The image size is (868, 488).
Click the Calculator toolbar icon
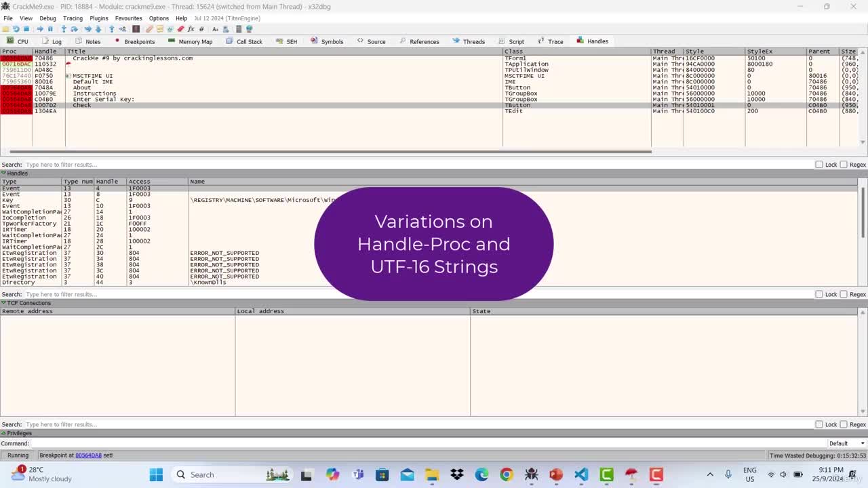pos(239,29)
